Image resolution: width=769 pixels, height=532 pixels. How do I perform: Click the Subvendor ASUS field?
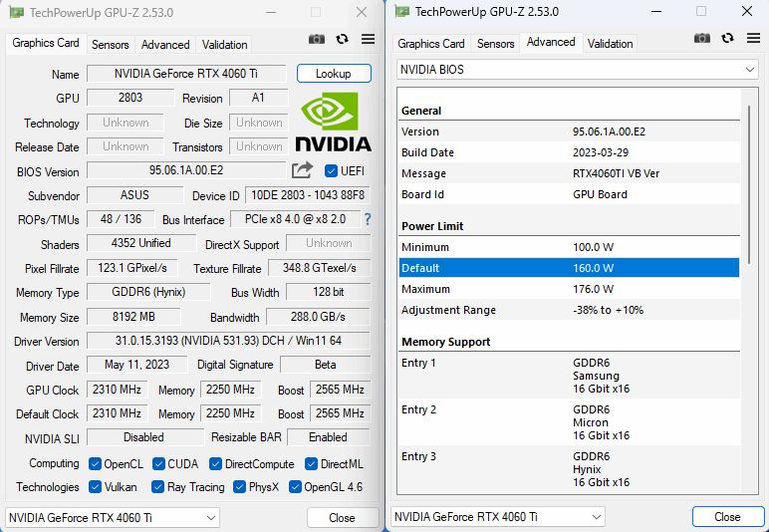pos(134,195)
